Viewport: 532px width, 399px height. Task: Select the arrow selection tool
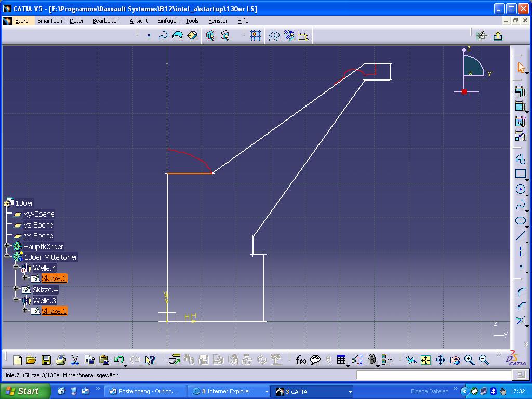click(x=521, y=68)
